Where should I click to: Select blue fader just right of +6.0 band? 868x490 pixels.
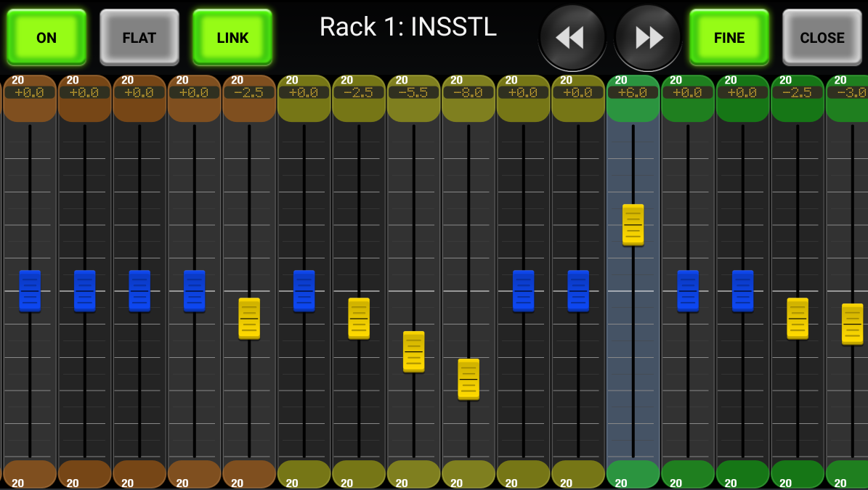pyautogui.click(x=688, y=291)
